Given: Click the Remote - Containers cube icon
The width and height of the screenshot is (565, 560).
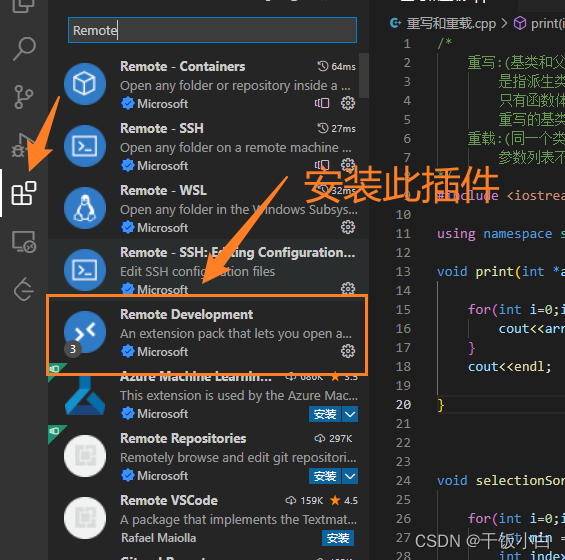Looking at the screenshot, I should tap(85, 84).
